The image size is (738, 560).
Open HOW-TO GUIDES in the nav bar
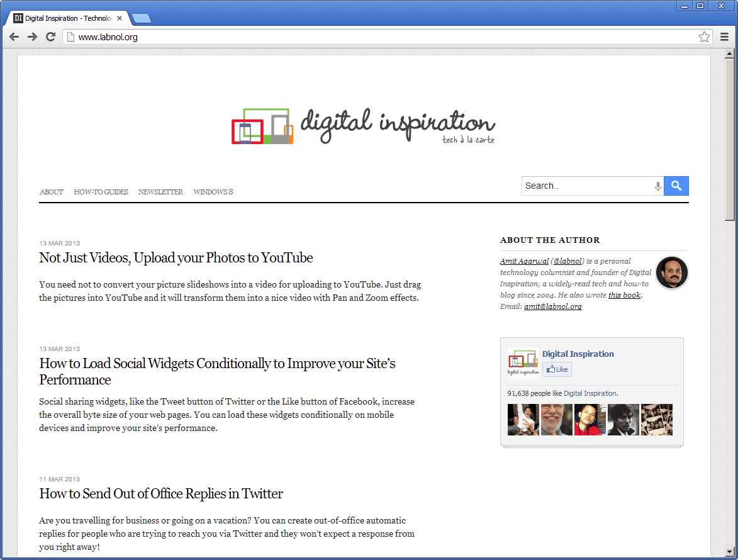coord(101,192)
